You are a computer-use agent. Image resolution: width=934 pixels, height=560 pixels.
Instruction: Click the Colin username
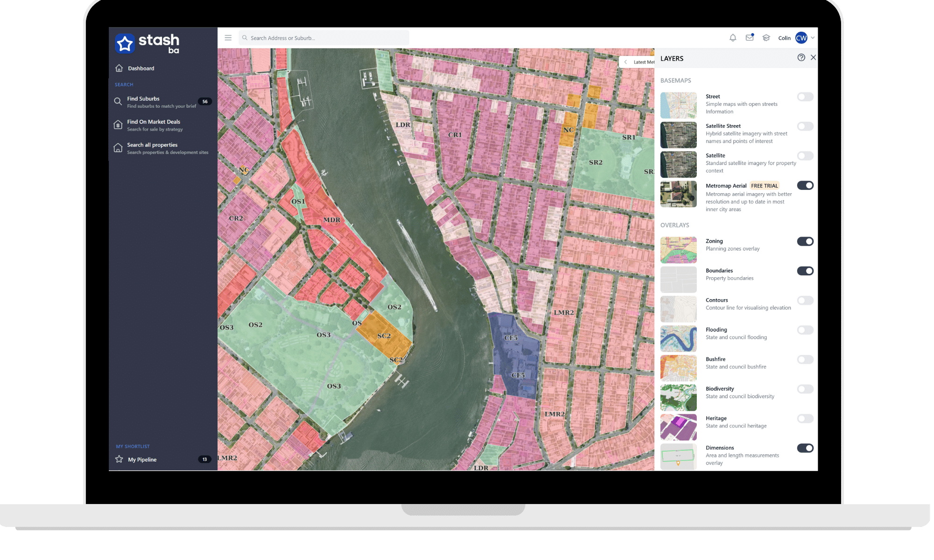pyautogui.click(x=785, y=38)
